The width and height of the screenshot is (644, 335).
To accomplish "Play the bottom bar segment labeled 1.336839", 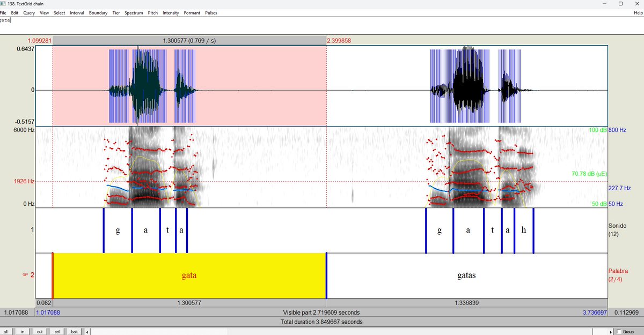I will [467, 302].
